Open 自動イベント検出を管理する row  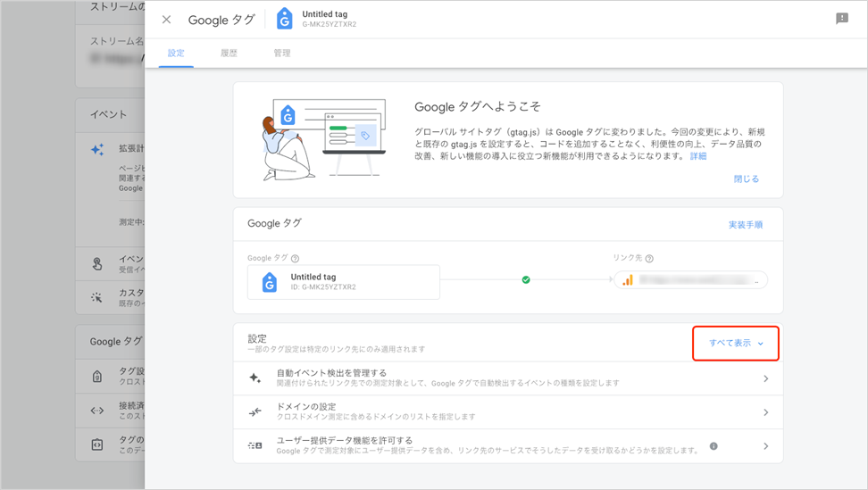click(x=508, y=378)
